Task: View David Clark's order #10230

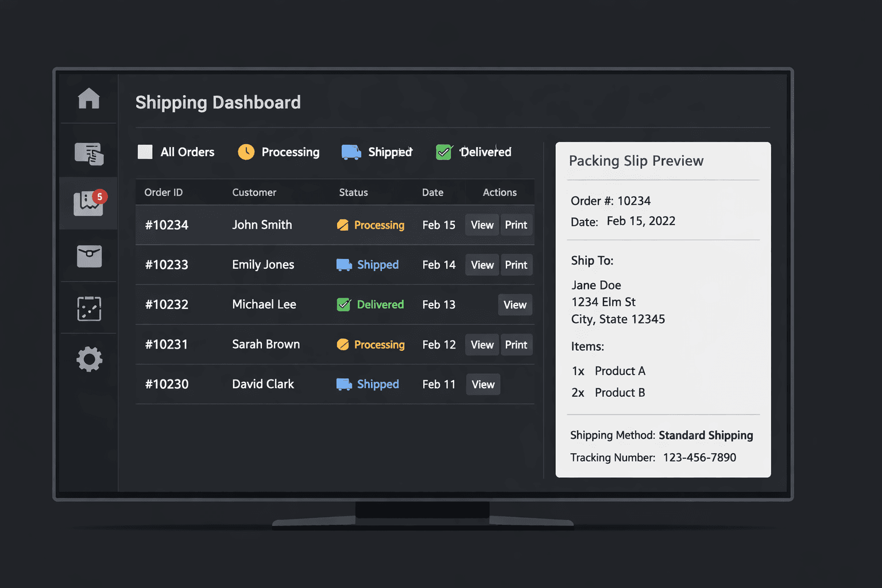Action: coord(482,385)
